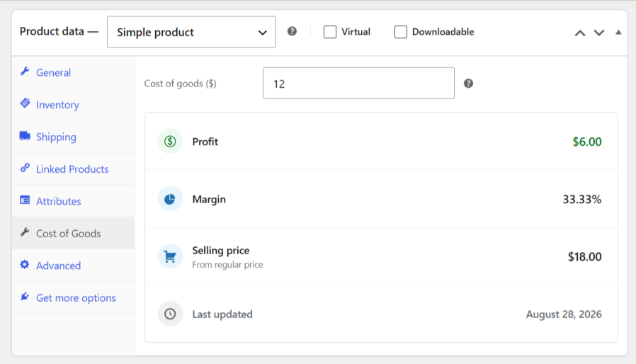
Task: Click the Downloadable label text
Action: (443, 32)
